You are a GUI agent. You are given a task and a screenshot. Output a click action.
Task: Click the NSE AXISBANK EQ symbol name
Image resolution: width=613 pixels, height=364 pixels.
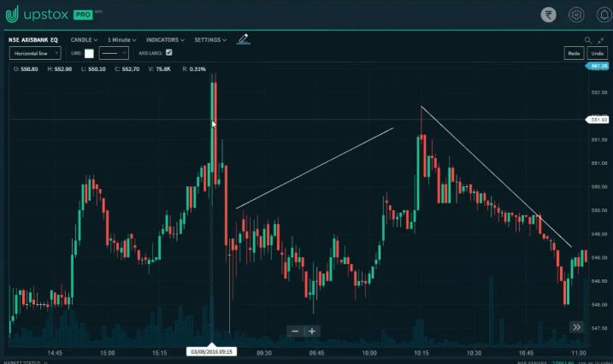point(33,39)
